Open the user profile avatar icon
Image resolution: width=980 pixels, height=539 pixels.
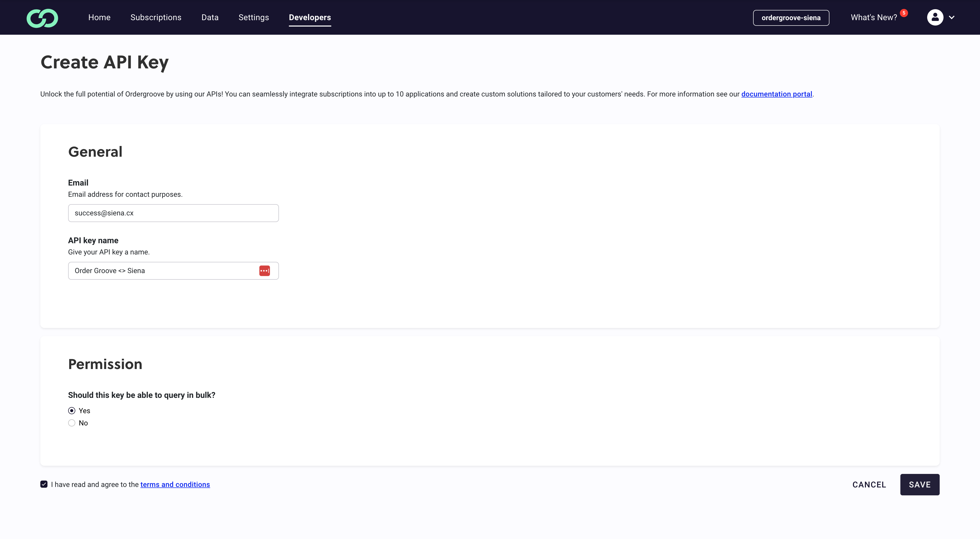click(935, 18)
